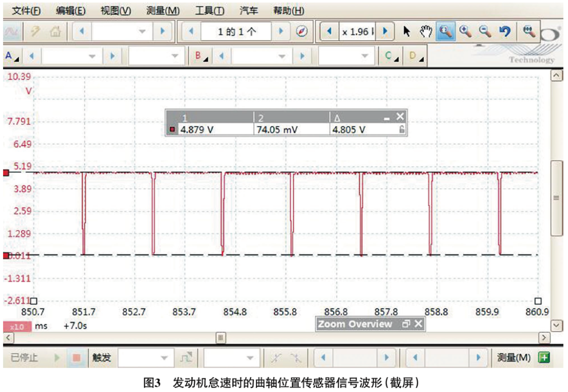Click the trigger edge settings icon
The height and width of the screenshot is (392, 568).
click(186, 358)
